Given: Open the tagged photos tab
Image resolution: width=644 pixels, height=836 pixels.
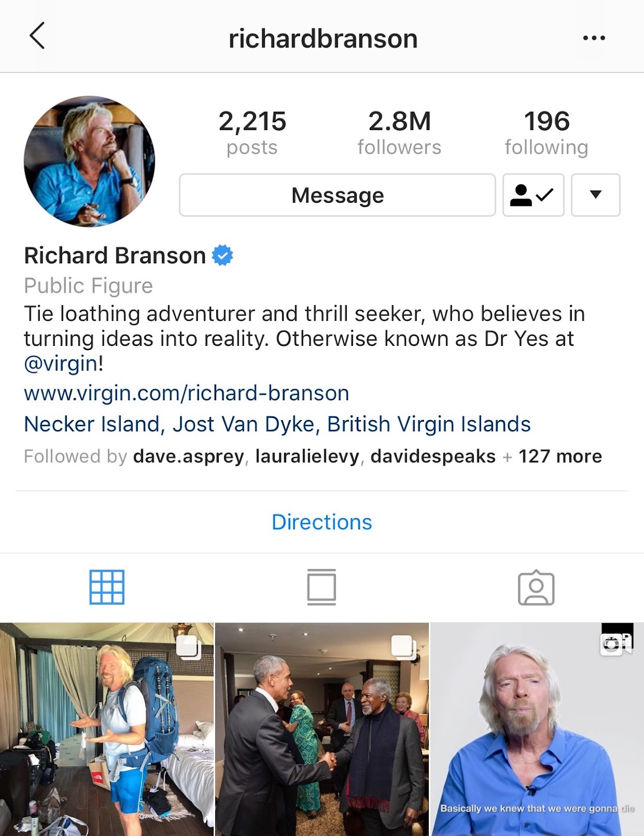Looking at the screenshot, I should [x=536, y=588].
